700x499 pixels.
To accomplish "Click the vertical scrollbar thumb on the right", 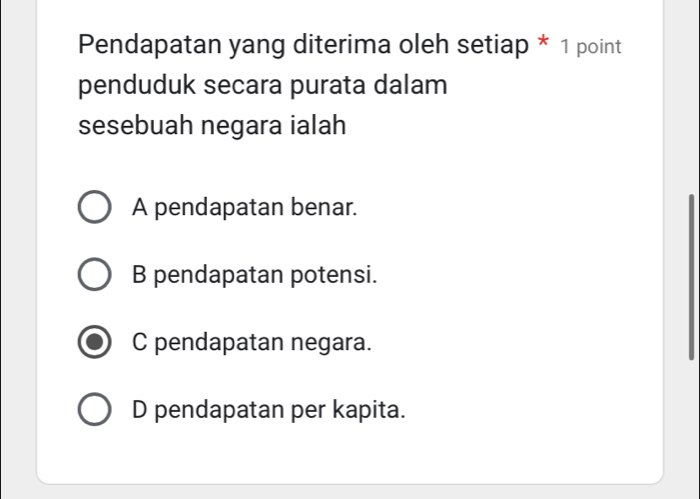I will click(690, 277).
